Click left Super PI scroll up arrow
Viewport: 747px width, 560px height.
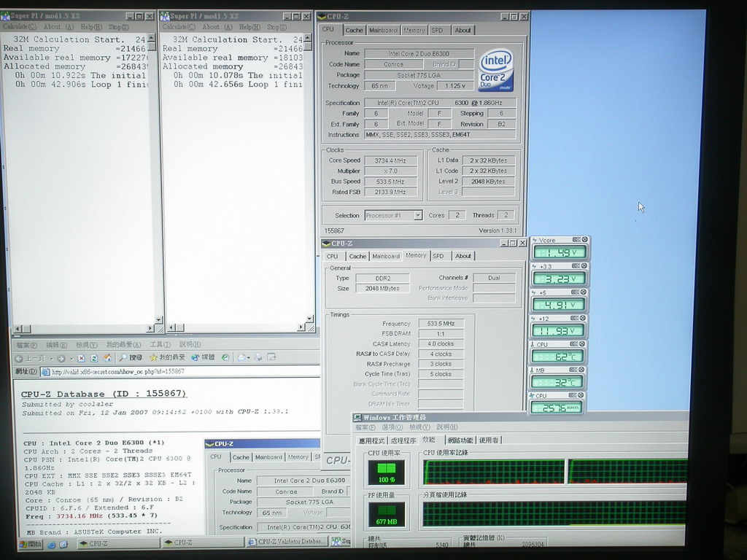pyautogui.click(x=152, y=37)
